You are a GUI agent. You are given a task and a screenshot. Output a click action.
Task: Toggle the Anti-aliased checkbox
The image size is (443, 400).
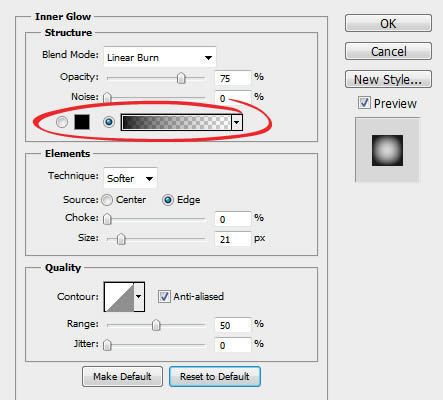pyautogui.click(x=164, y=296)
